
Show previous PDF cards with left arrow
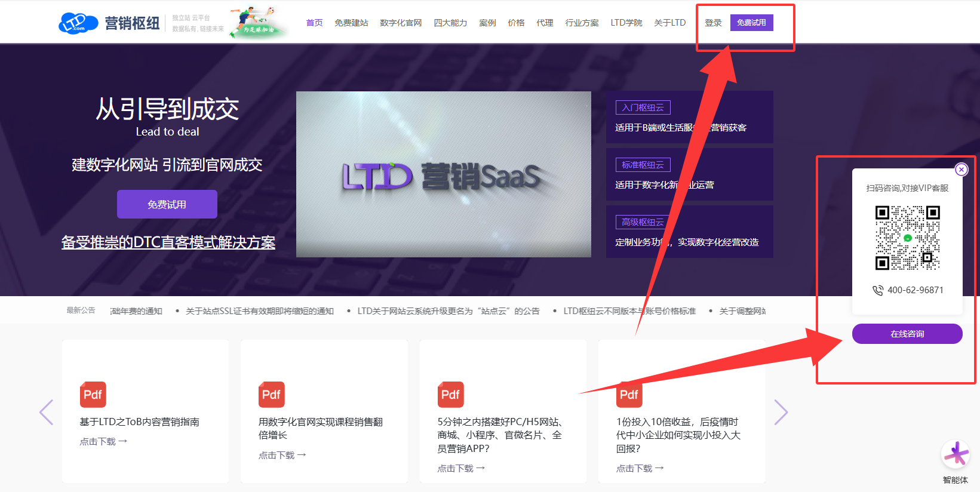(x=46, y=412)
